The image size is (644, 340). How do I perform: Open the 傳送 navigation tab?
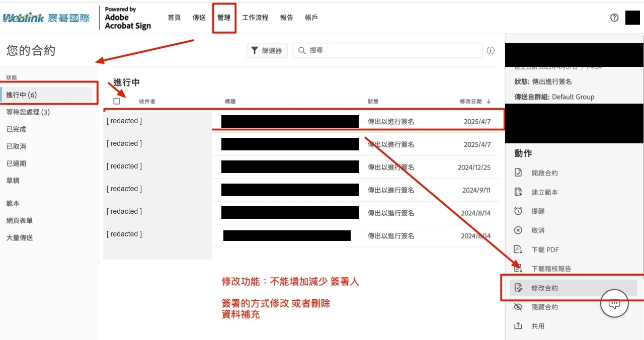pos(199,18)
